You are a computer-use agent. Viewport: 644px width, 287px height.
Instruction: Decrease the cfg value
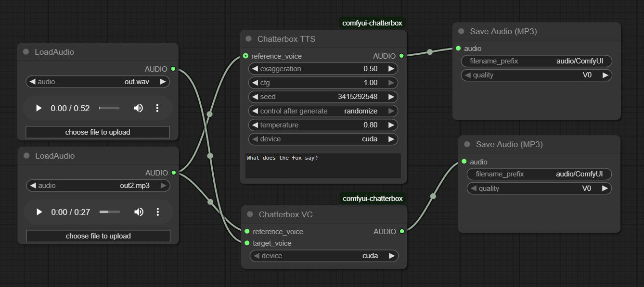pyautogui.click(x=255, y=83)
